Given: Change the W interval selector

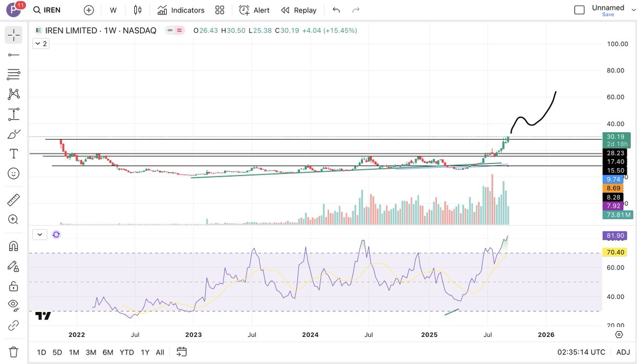Looking at the screenshot, I should click(113, 10).
